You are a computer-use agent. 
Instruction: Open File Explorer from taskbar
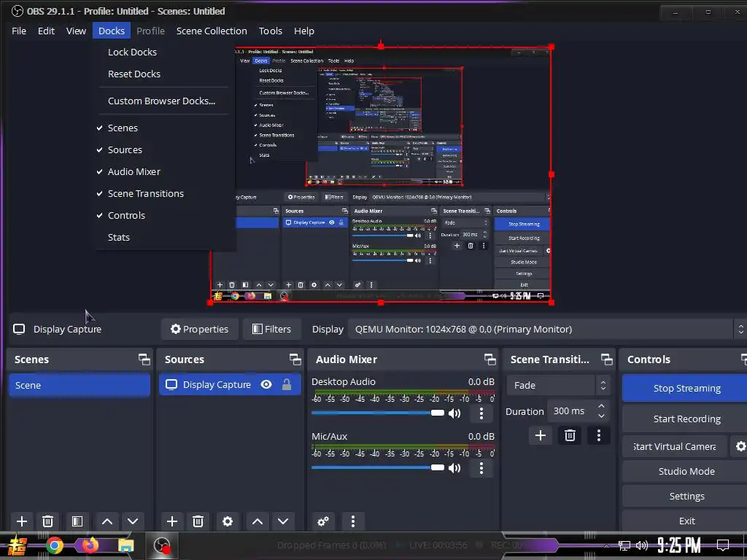coord(125,545)
